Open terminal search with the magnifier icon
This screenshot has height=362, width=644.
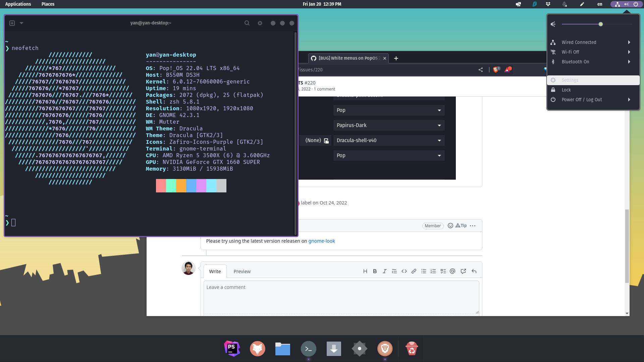247,23
